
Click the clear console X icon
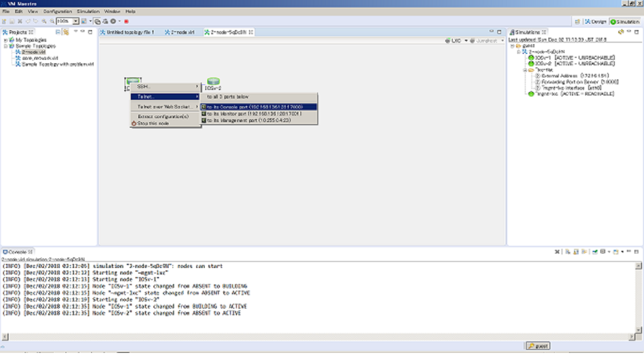557,251
